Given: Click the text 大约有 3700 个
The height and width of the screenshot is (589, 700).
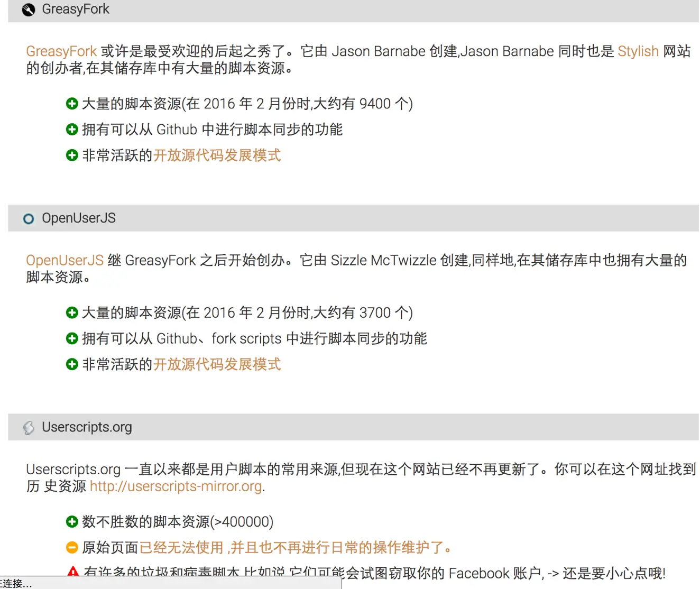Looking at the screenshot, I should tap(363, 312).
